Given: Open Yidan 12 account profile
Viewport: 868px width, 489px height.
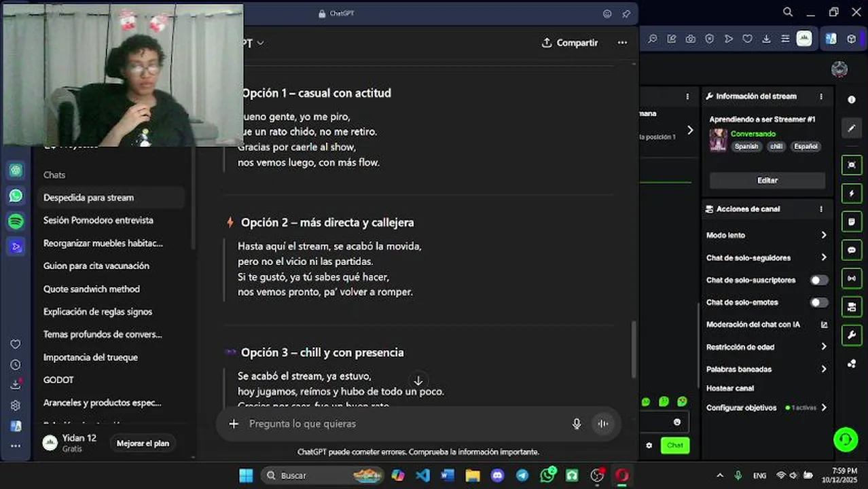Looking at the screenshot, I should (x=71, y=443).
